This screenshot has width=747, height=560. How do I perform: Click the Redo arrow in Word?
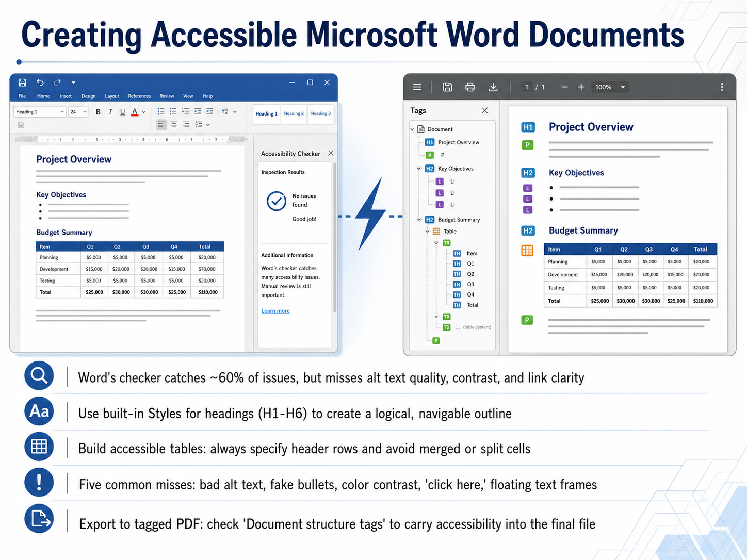click(x=57, y=82)
